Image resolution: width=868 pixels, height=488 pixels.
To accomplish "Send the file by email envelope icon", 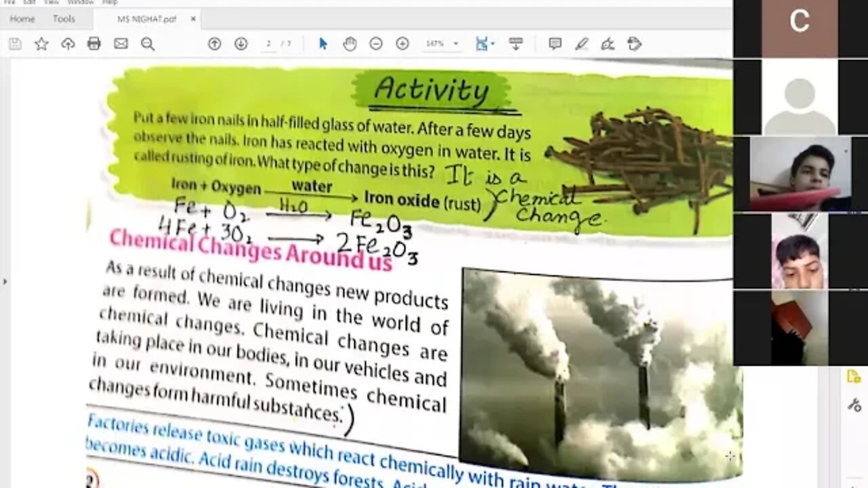I will (x=121, y=44).
